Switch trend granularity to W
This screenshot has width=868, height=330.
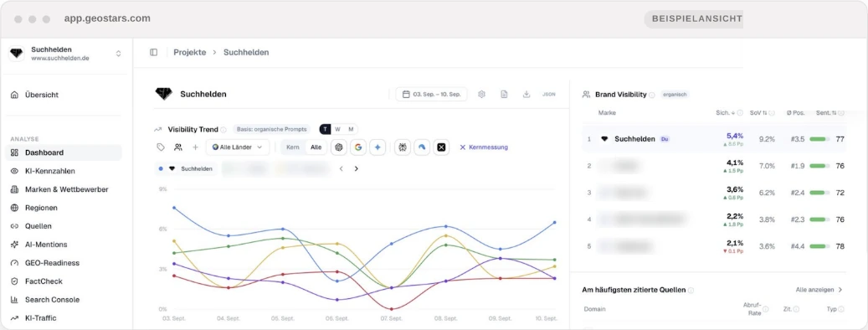click(337, 129)
